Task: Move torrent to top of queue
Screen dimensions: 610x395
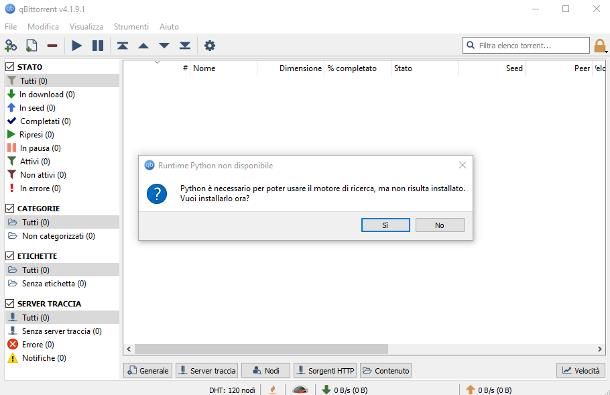Action: [x=123, y=46]
